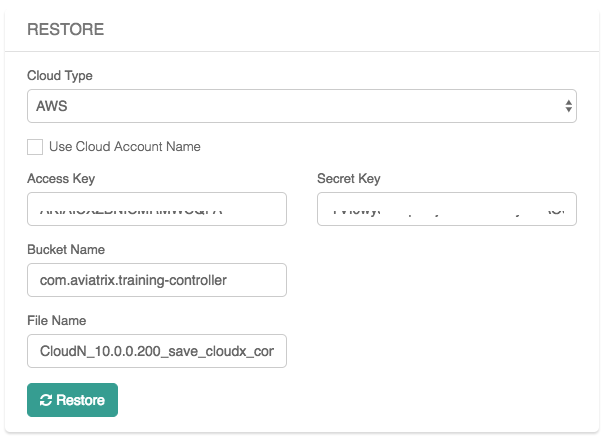Image resolution: width=606 pixels, height=440 pixels.
Task: Select the Bucket Name text box
Action: coord(157,280)
